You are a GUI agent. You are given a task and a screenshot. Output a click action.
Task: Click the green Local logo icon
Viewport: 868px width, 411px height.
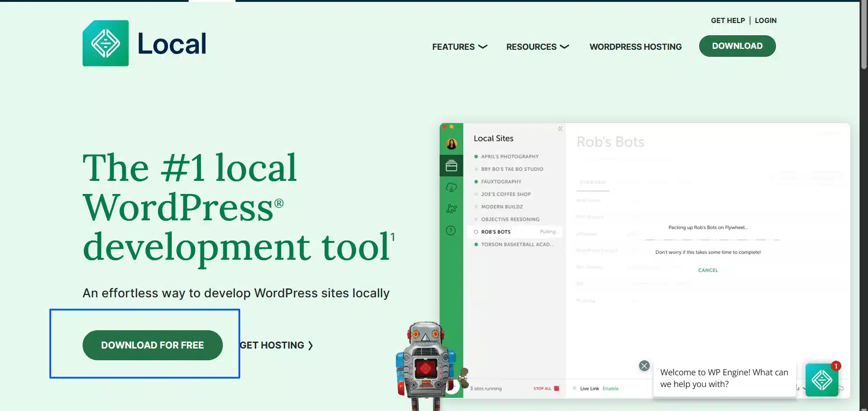106,43
